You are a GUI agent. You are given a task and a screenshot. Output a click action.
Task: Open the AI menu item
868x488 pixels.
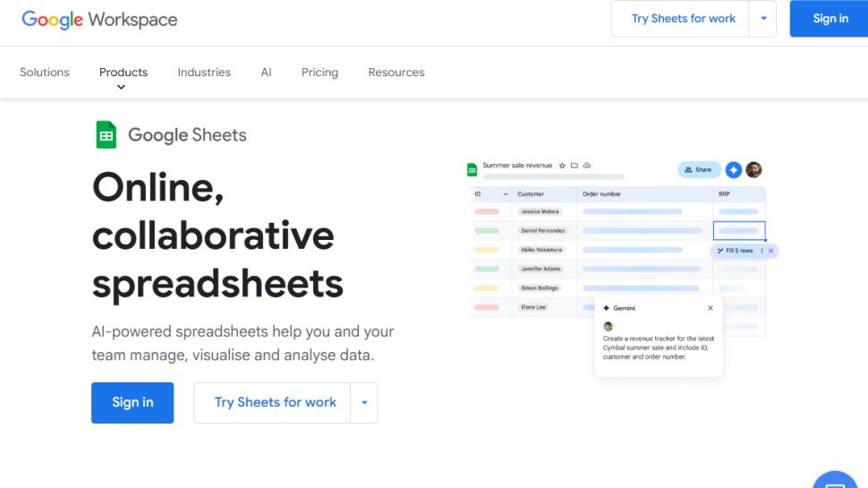267,72
